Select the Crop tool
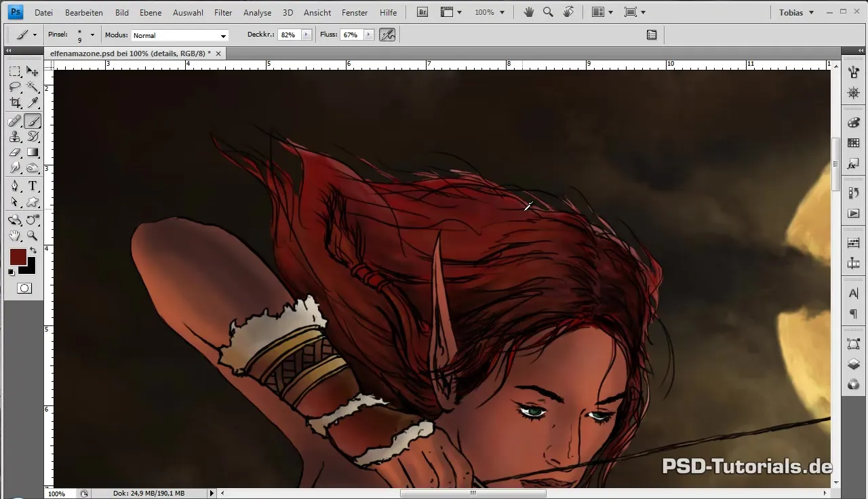This screenshot has width=868, height=499. [15, 103]
